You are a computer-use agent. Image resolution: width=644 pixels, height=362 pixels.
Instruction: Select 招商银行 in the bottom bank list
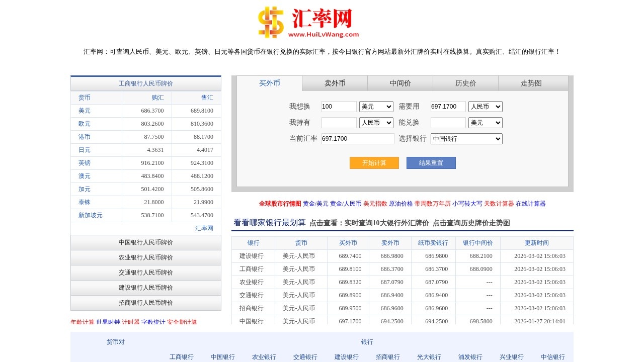click(x=387, y=357)
